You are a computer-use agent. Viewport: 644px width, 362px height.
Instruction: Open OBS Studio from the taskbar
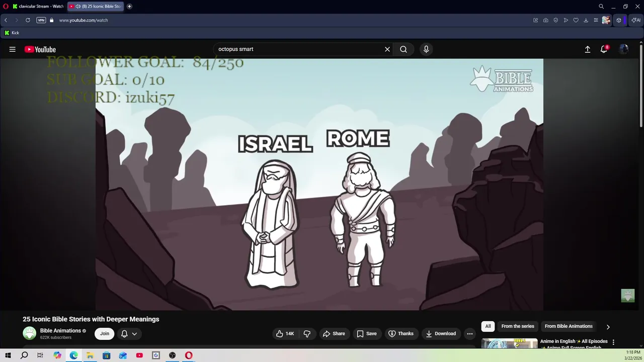pos(173,355)
